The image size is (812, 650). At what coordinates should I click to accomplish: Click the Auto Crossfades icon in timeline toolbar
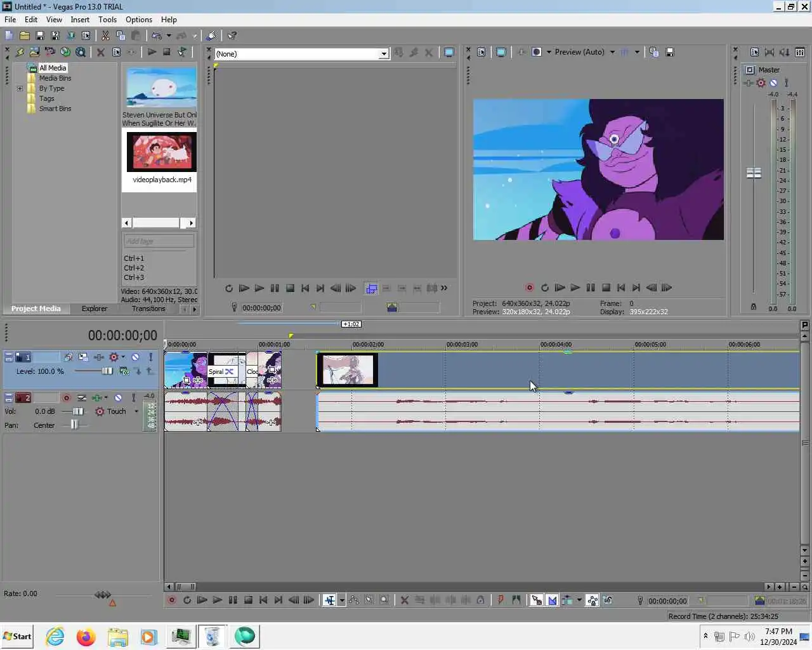point(552,600)
